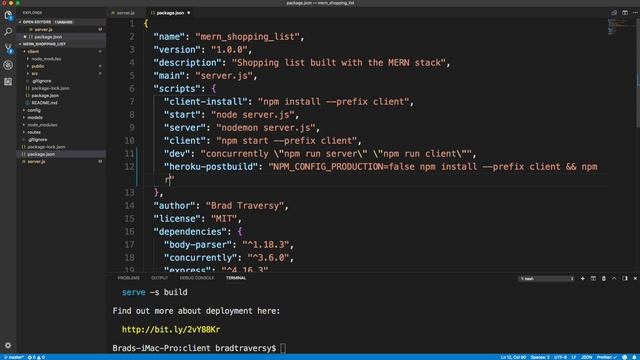Split the editor to the right
The image size is (640, 360).
[625, 13]
